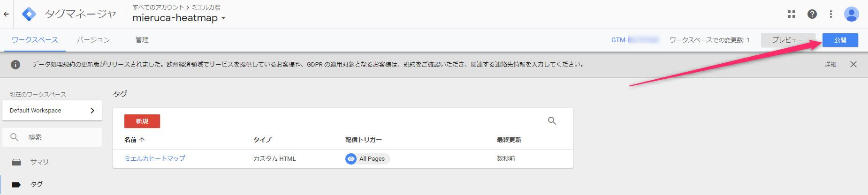Switch to the ワークスペース tab
868x195 pixels.
coord(35,40)
